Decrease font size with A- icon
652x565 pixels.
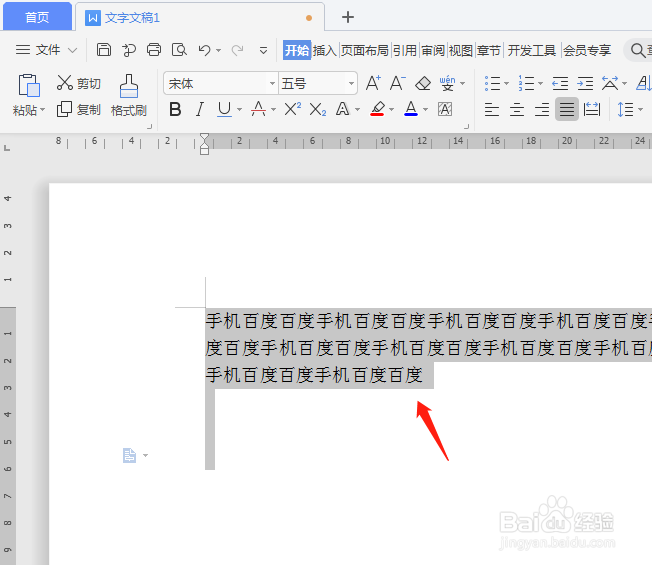(x=398, y=83)
